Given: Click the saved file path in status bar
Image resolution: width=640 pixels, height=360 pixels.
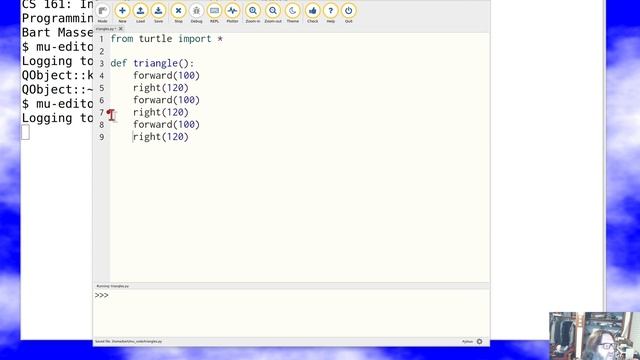Looking at the screenshot, I should pos(129,341).
